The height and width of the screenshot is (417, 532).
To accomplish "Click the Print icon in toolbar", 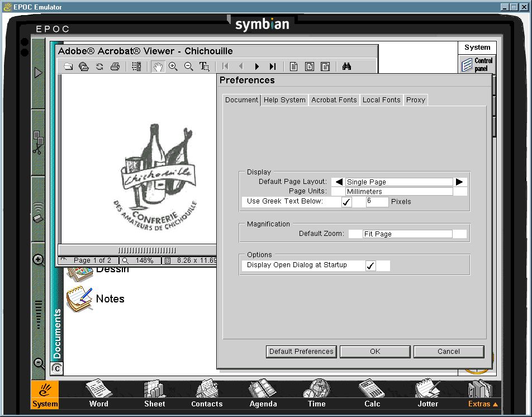I will pos(115,67).
